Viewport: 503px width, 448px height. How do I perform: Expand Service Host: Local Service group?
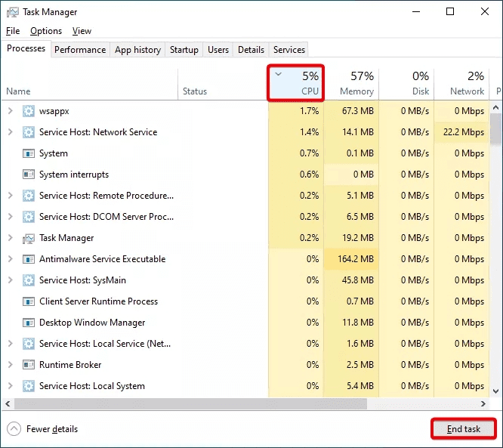tap(11, 344)
